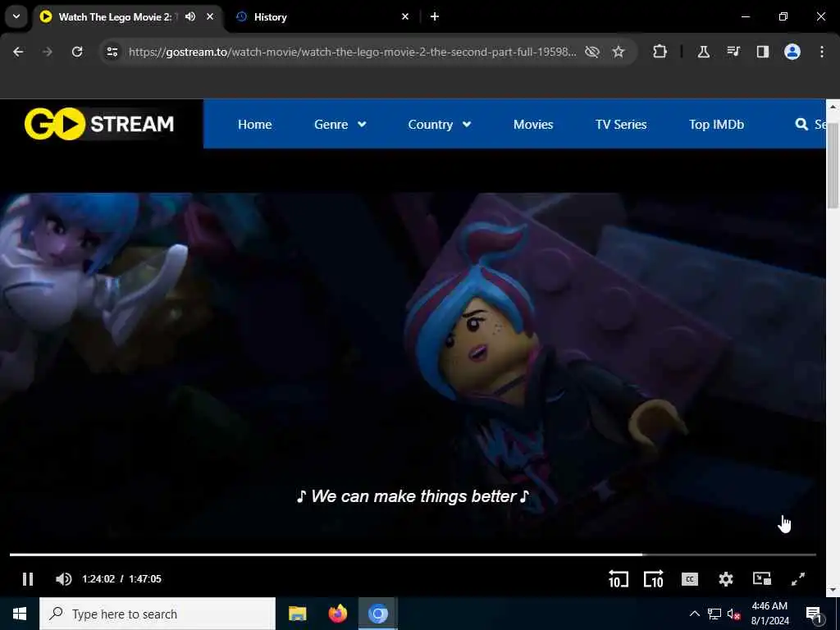Toggle closed captions CC button

pyautogui.click(x=689, y=579)
